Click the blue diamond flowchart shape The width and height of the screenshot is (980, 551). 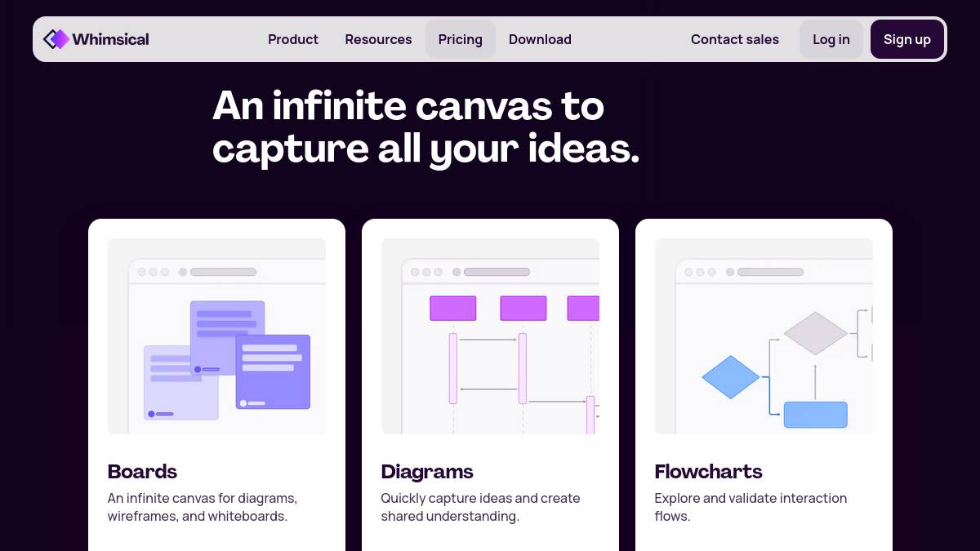pos(731,377)
